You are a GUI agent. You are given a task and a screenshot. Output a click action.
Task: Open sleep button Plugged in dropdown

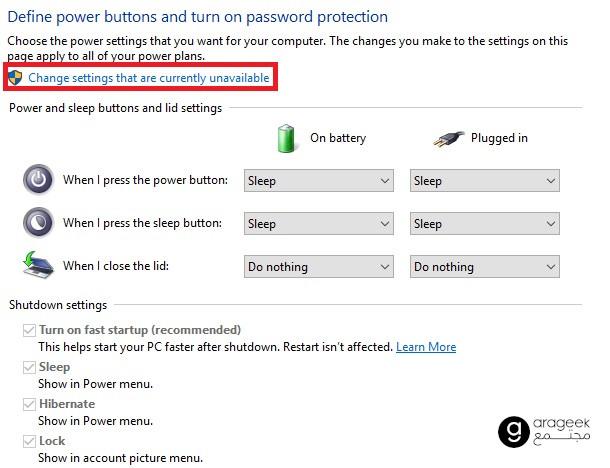click(484, 224)
